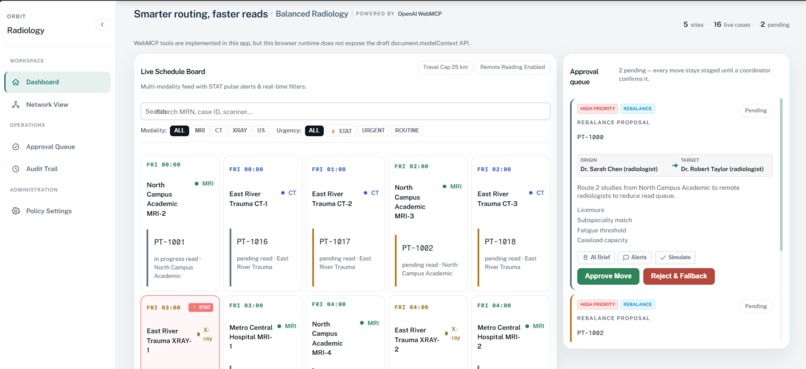Viewport: 806px width, 369px height.
Task: Open the East River Trauma CT-1 card
Action: [x=263, y=224]
